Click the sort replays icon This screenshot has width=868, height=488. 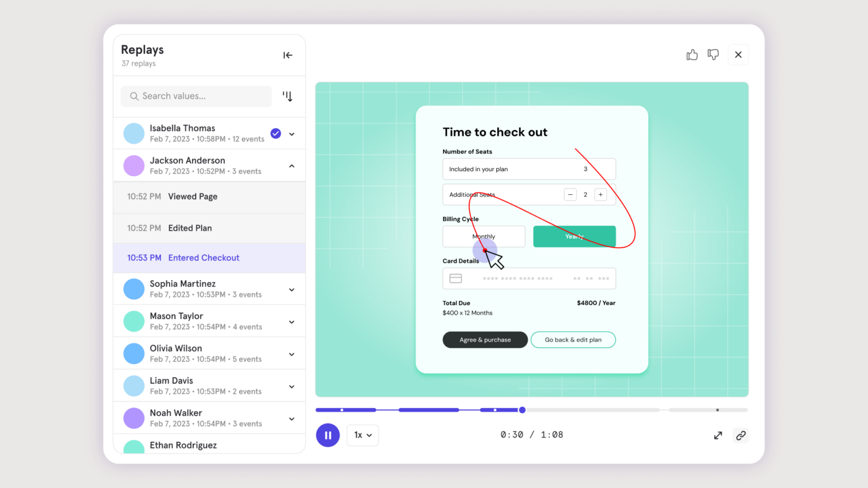click(x=288, y=97)
